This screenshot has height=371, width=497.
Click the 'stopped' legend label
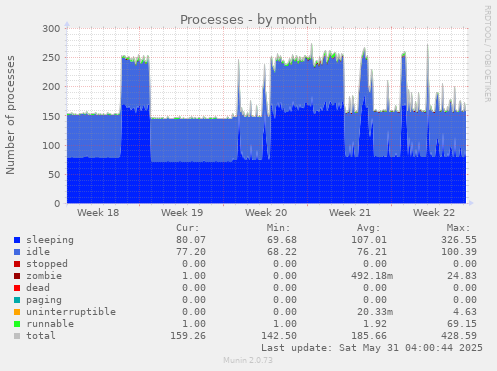(47, 264)
